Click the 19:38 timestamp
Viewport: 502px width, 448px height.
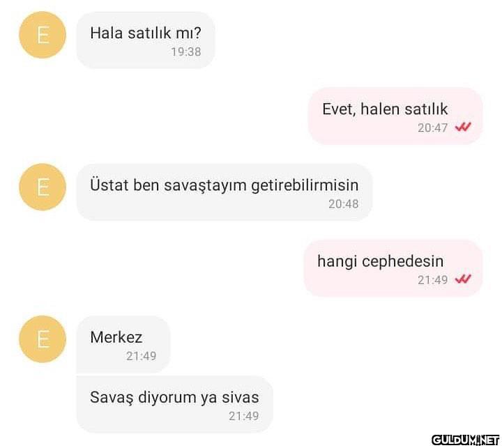(x=186, y=52)
